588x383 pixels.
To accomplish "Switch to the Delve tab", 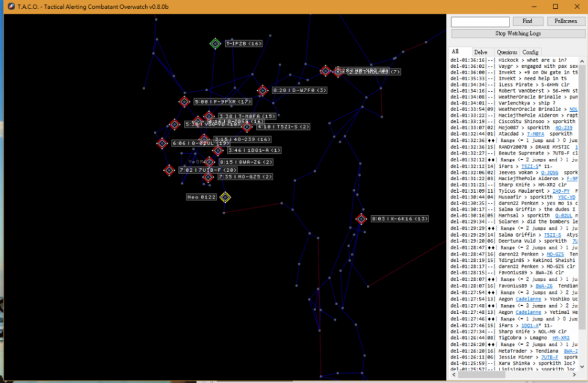I will click(x=481, y=52).
